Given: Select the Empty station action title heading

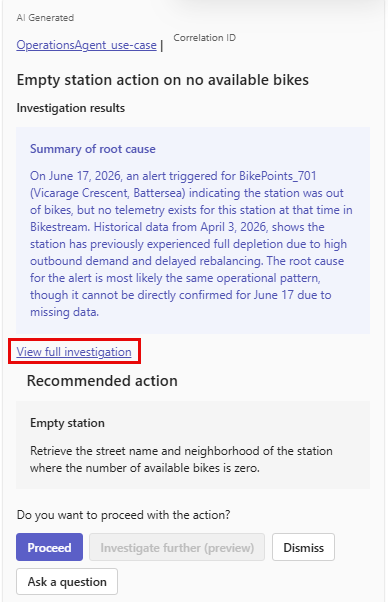Looking at the screenshot, I should click(x=163, y=80).
